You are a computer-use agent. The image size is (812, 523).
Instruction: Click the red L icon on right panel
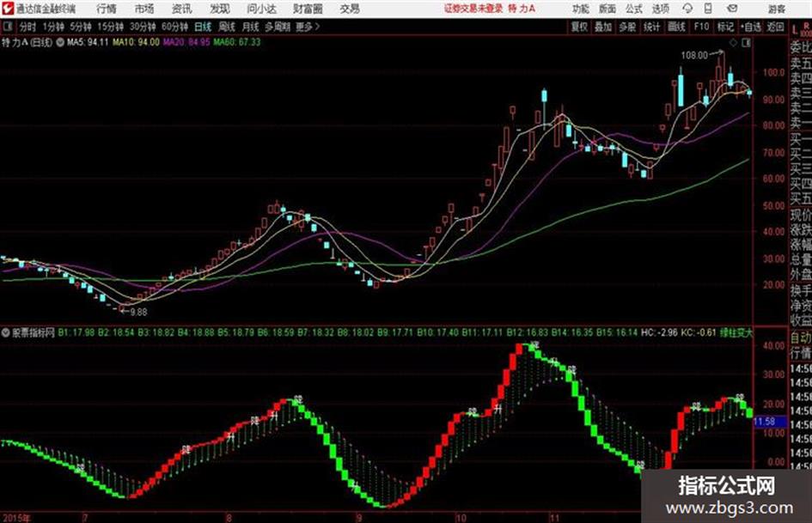coord(795,30)
